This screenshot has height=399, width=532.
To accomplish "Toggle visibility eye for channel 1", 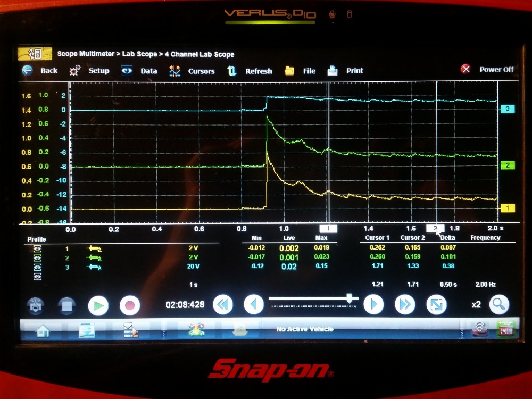I will pos(37,248).
